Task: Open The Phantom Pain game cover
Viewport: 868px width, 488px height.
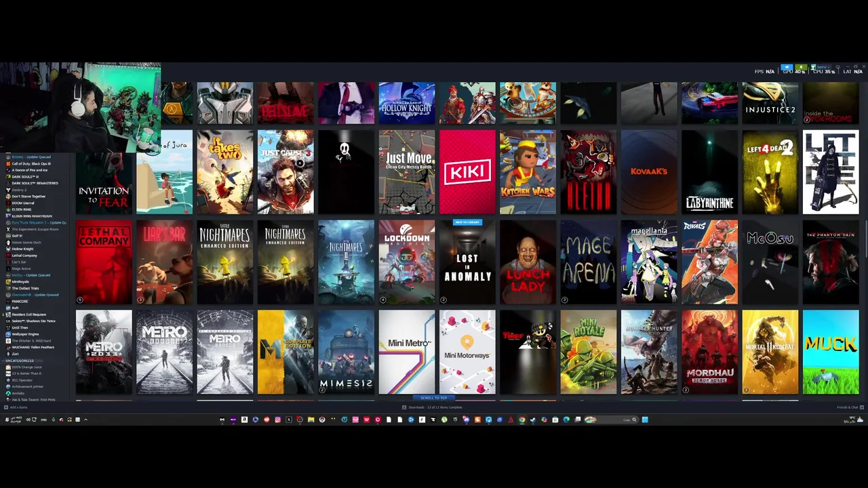Action: tap(831, 262)
